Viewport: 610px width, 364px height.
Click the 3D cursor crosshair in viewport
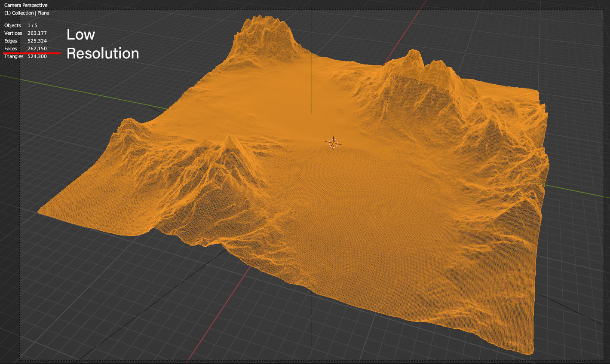[333, 143]
